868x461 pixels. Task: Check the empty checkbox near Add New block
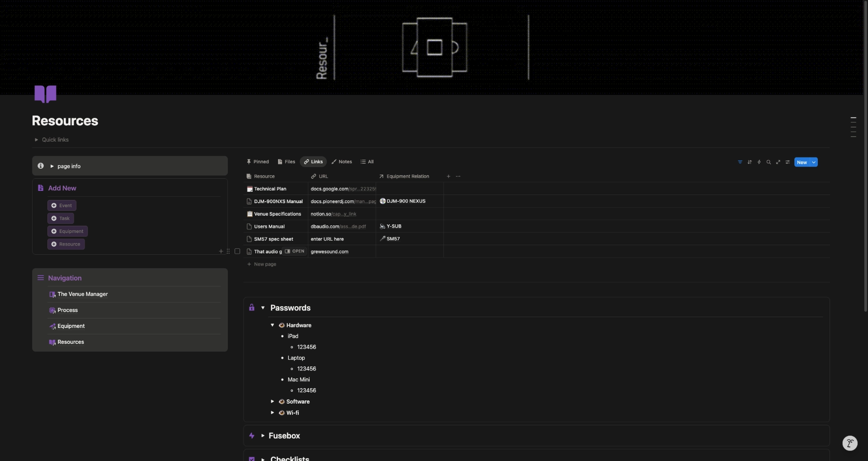pos(237,251)
